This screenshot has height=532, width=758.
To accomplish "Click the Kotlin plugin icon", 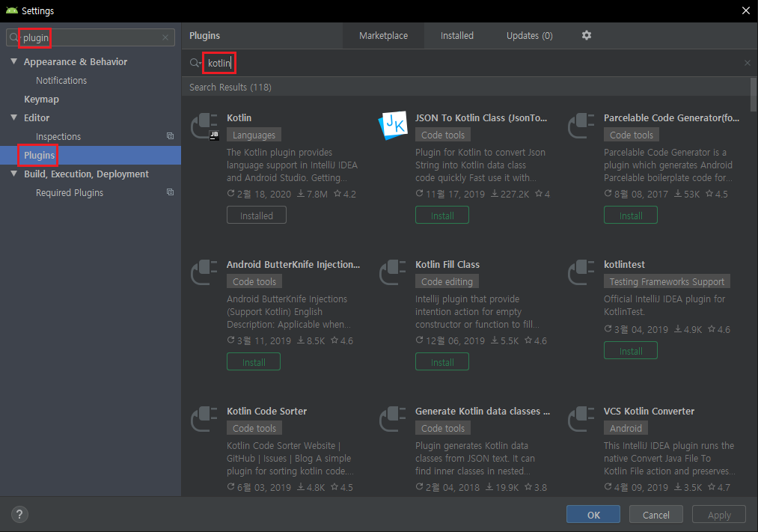I will (205, 126).
